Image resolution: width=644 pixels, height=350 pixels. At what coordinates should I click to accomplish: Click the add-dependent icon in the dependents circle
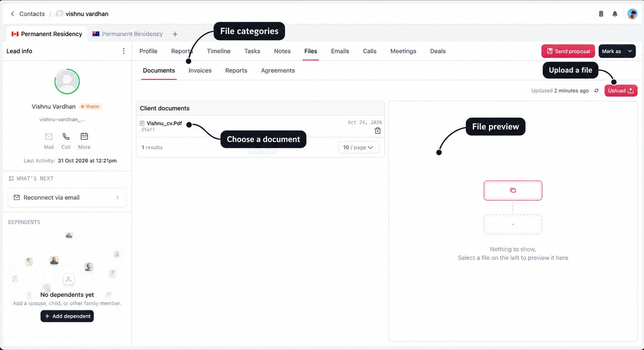click(69, 280)
